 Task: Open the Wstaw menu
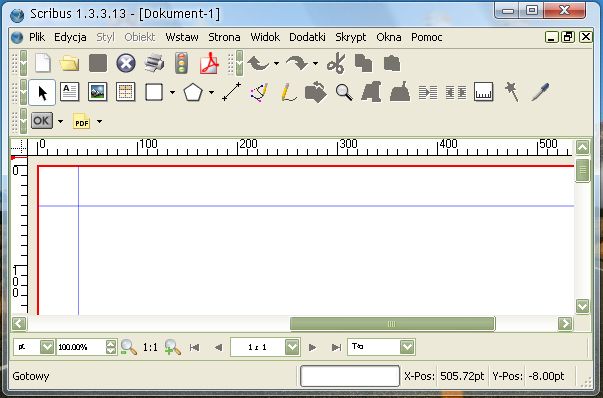pos(182,37)
